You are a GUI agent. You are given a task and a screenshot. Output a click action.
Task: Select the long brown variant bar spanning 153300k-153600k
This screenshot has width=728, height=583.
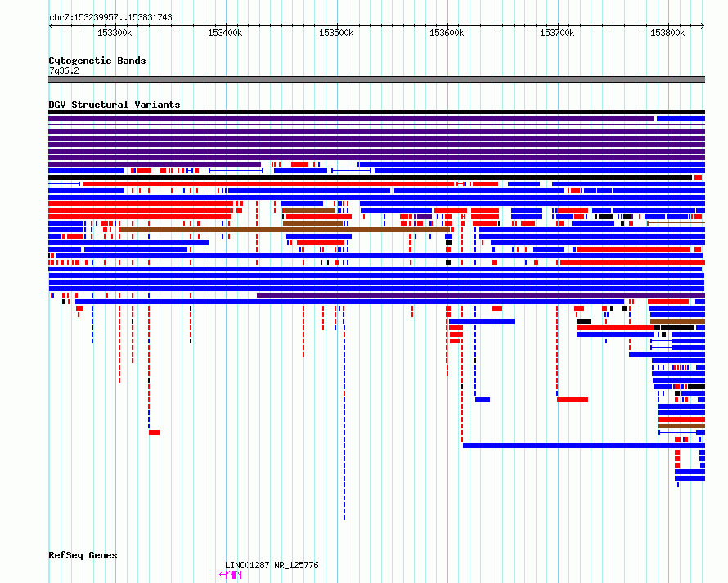[285, 230]
